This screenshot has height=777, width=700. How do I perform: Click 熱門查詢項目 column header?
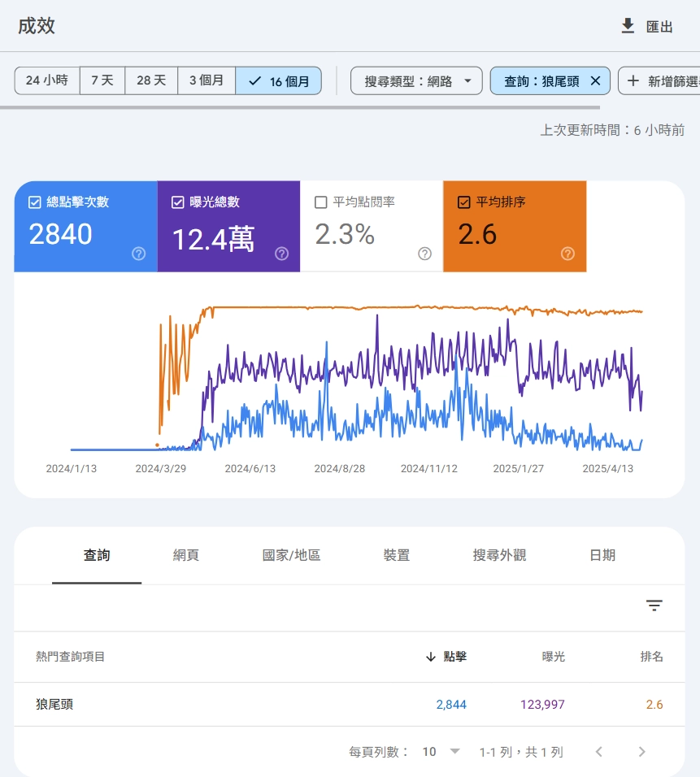(x=70, y=657)
